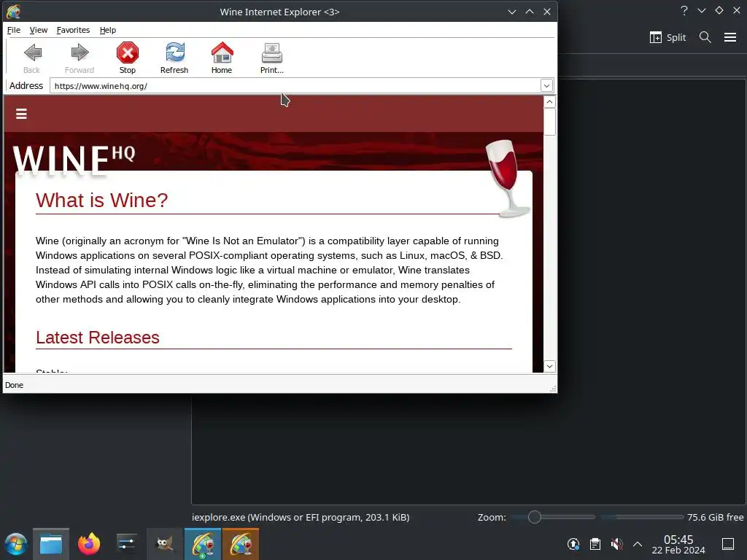
Task: Click the page scrollbar up arrow
Action: [549, 102]
